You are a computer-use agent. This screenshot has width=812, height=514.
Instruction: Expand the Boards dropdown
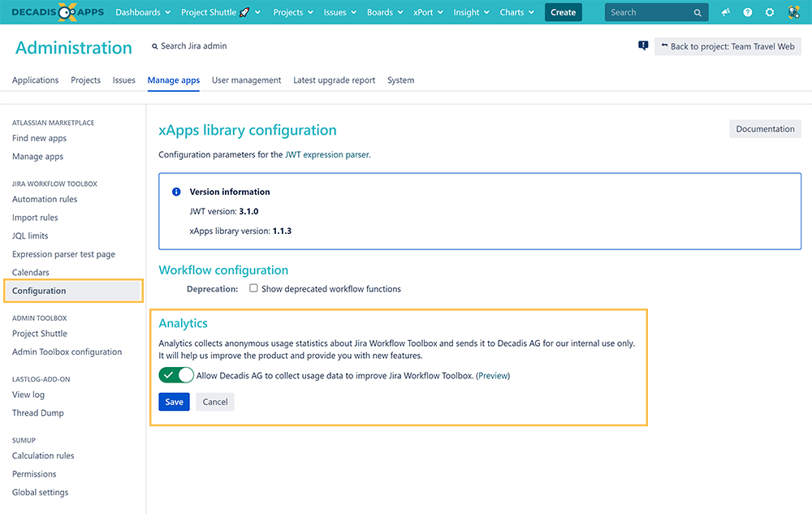coord(385,12)
